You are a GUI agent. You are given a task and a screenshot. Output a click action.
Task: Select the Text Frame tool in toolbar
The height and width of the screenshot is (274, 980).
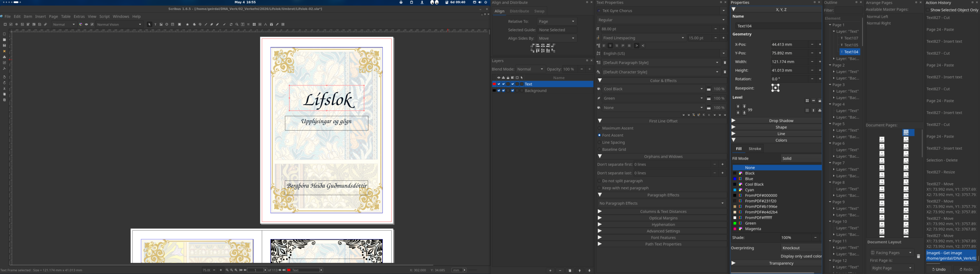point(155,24)
